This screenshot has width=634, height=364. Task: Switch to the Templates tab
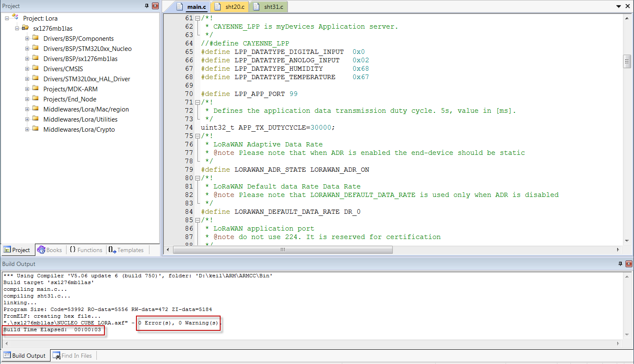[126, 250]
